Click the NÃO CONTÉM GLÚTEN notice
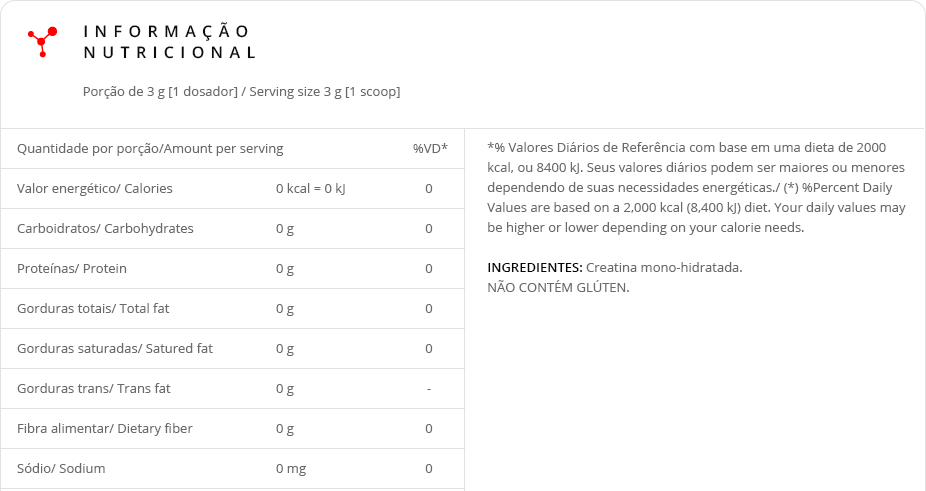Screen dimensions: 926x491 click(x=558, y=288)
